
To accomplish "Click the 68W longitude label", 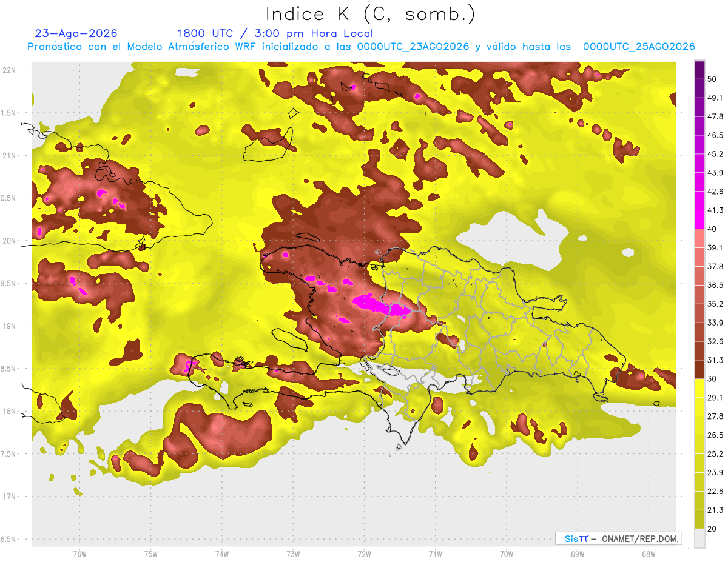I will click(649, 554).
